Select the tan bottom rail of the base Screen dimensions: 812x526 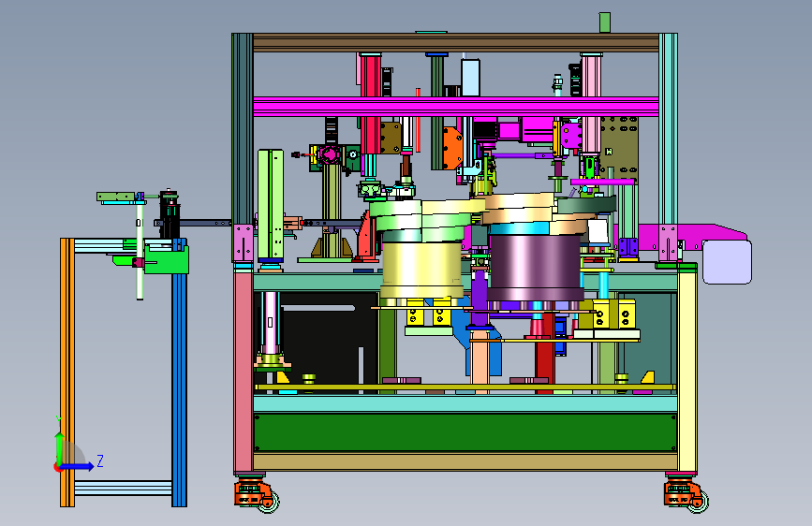465,461
